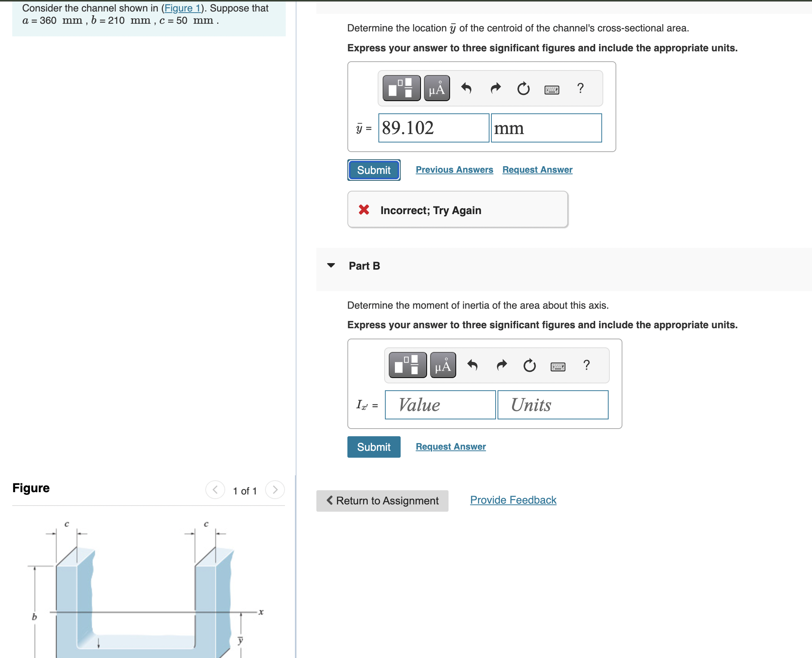This screenshot has height=658, width=812.
Task: Click the Ix' Value input field
Action: 440,405
